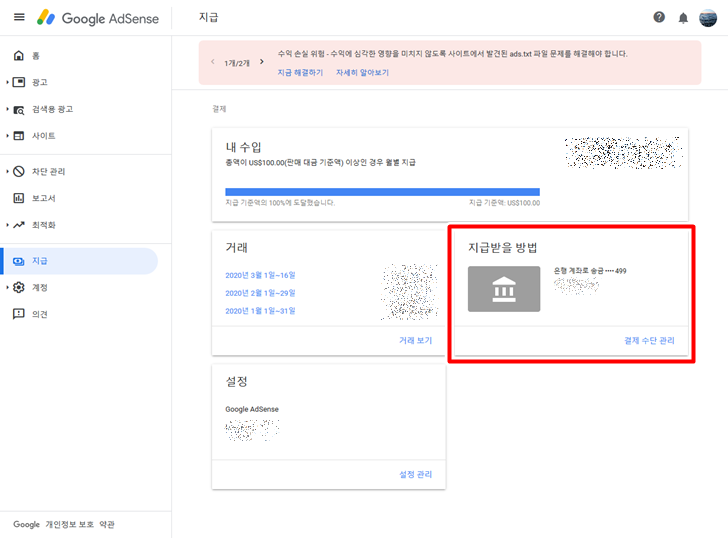Viewport: 728px width, 538px height.
Task: Go to 홈 in the sidebar
Action: [36, 55]
